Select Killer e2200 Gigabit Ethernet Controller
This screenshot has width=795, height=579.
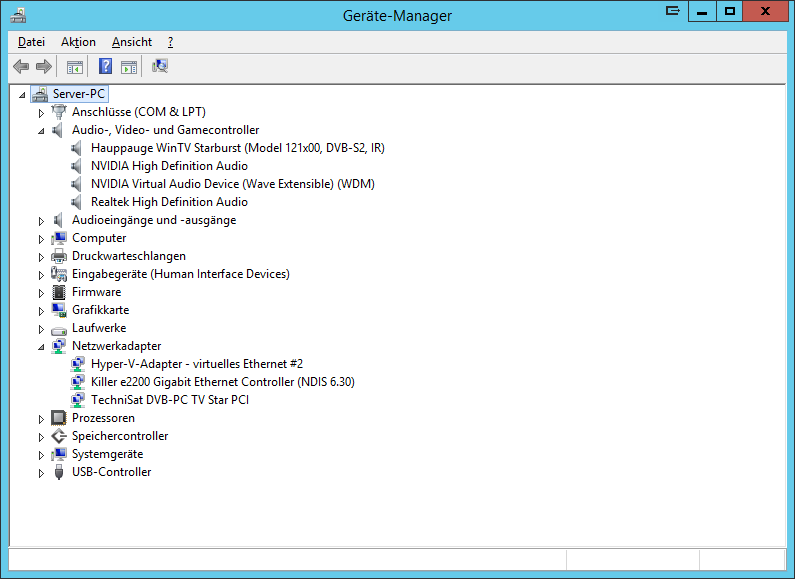point(222,382)
